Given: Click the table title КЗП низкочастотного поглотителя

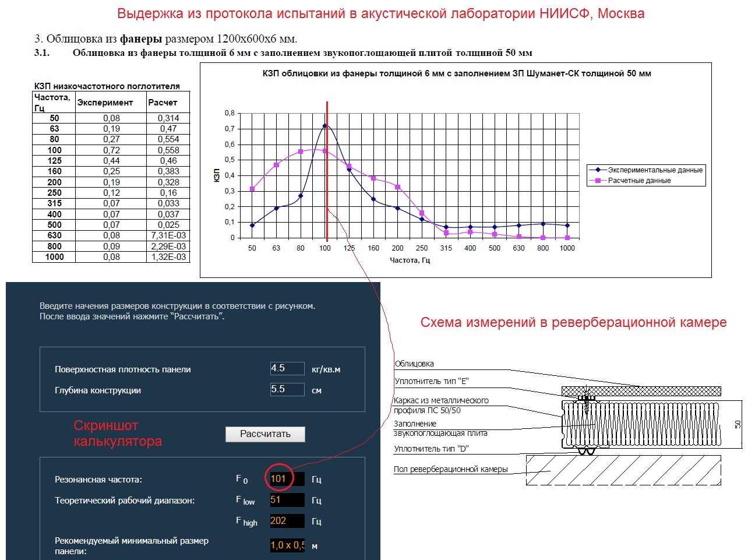Looking at the screenshot, I should click(x=107, y=86).
